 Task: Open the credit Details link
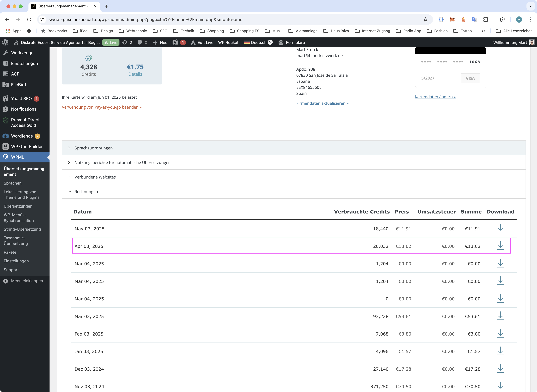pos(135,74)
